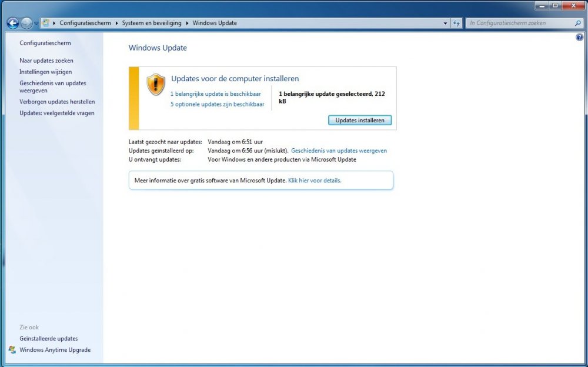Click text '1 belangrijke update geselecteerd, 212 kB'
This screenshot has height=367, width=588.
click(332, 97)
